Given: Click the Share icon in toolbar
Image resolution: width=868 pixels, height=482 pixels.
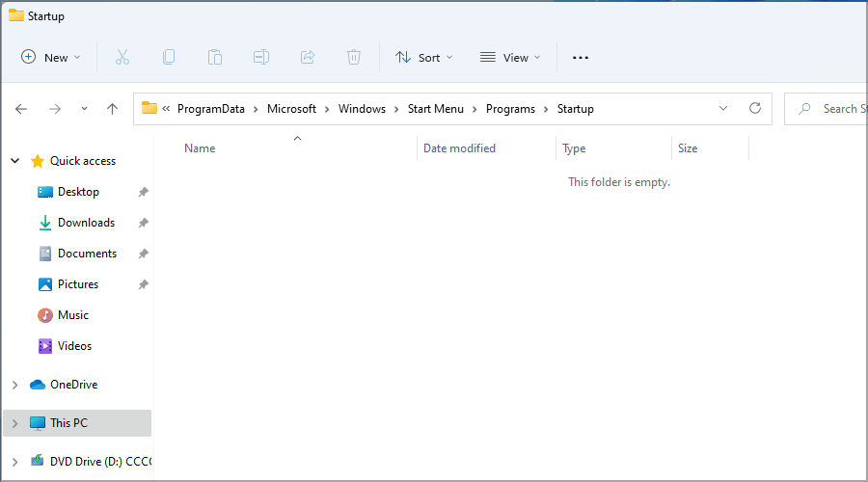Looking at the screenshot, I should (308, 58).
